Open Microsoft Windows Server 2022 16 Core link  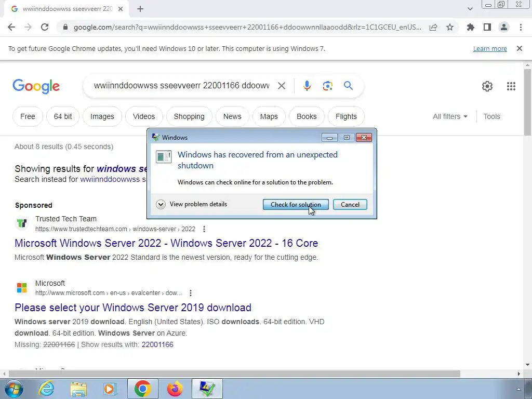(166, 243)
